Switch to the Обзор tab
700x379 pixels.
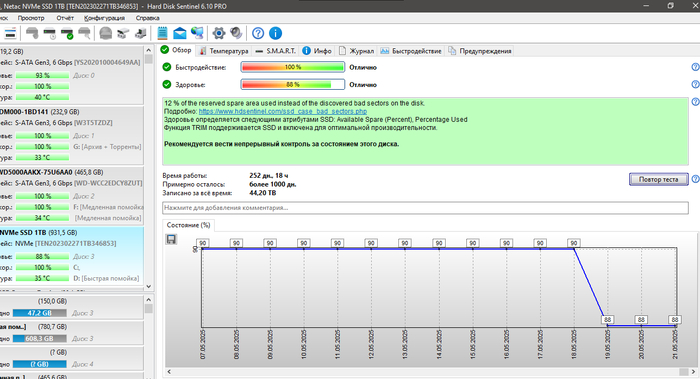176,50
